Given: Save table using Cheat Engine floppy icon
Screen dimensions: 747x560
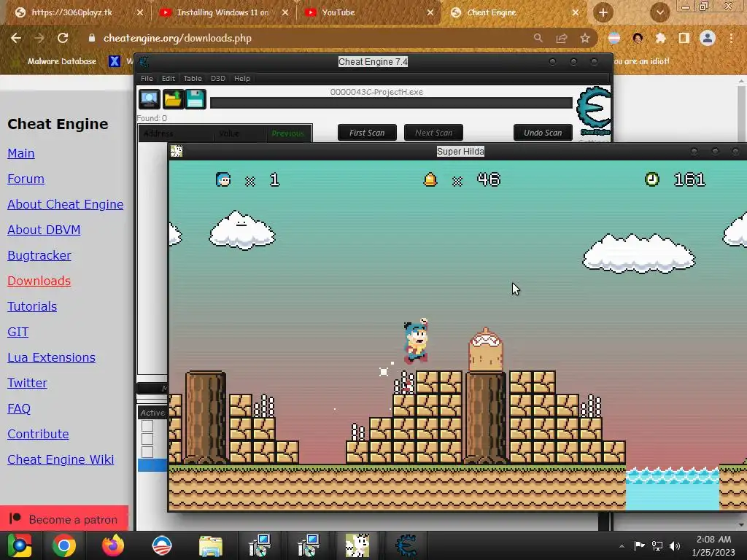Looking at the screenshot, I should click(x=196, y=99).
